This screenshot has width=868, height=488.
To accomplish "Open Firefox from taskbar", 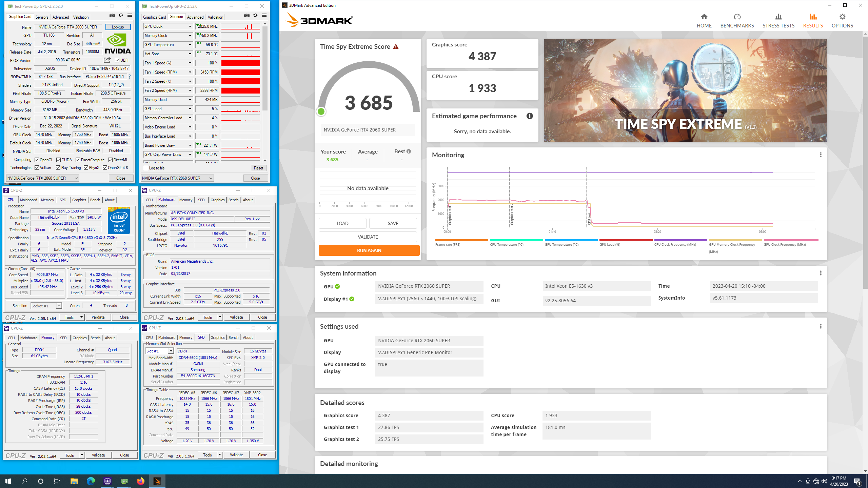I will pyautogui.click(x=140, y=481).
